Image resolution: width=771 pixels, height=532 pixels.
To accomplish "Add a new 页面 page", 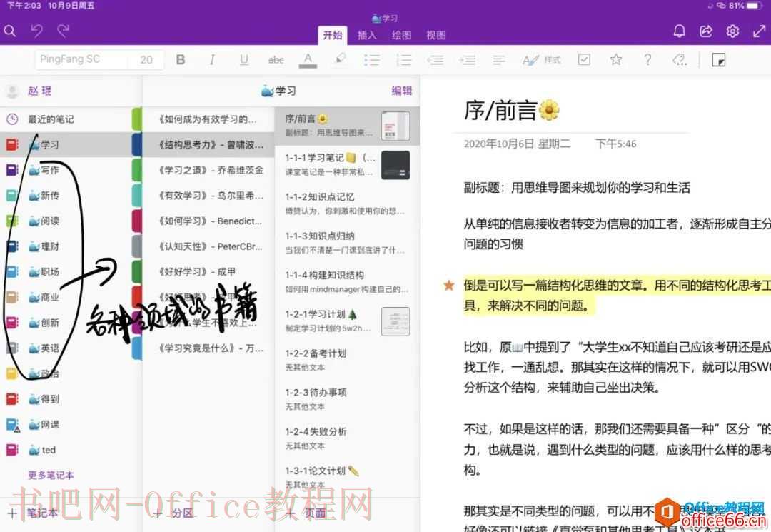I will click(x=306, y=513).
